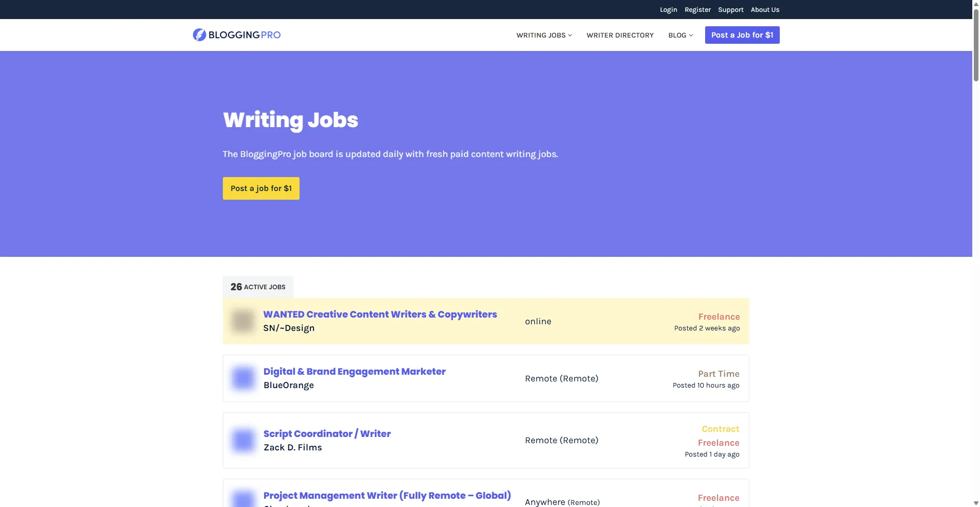Click the Freelance label in Zack D. Films row
980x507 pixels.
(x=719, y=443)
